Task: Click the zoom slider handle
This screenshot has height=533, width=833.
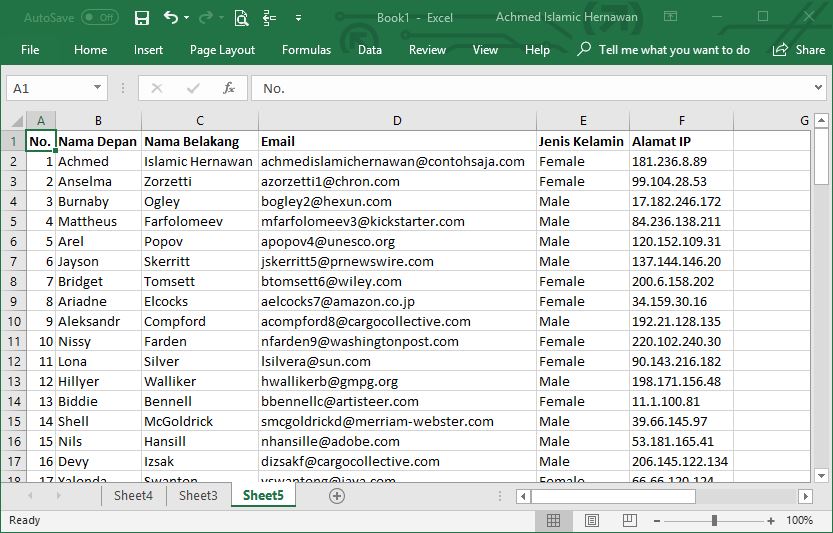Action: (x=714, y=521)
